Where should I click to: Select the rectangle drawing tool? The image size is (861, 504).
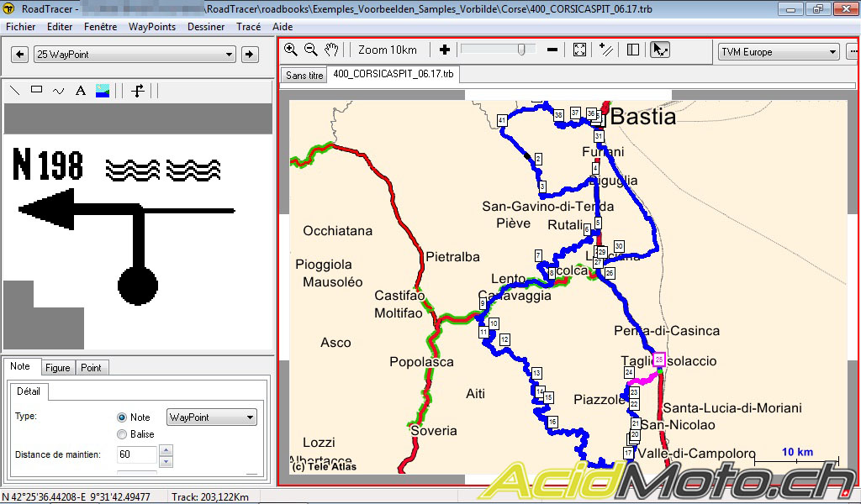(37, 90)
